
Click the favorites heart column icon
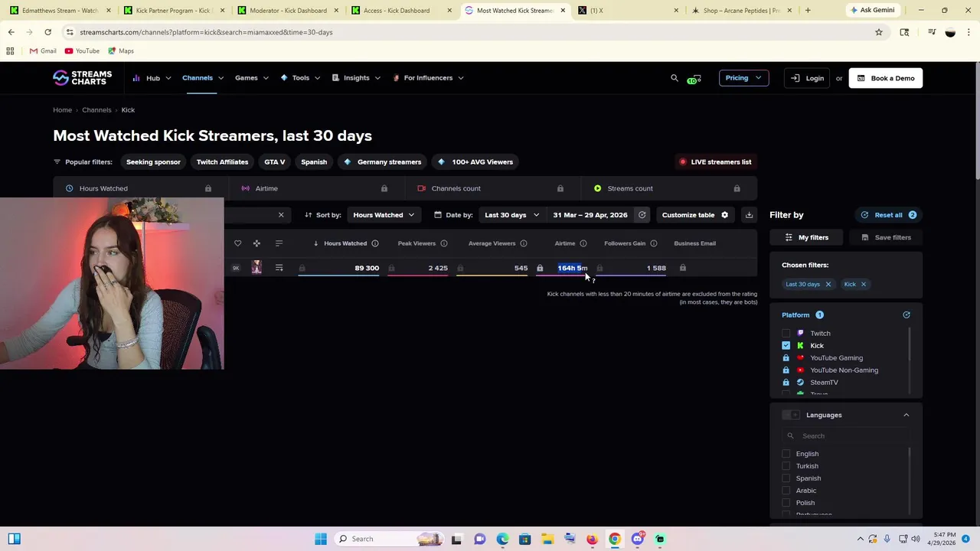[237, 243]
